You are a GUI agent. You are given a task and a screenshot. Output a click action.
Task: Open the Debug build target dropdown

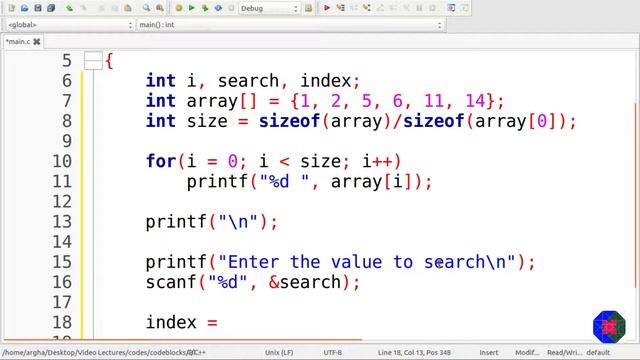click(269, 8)
